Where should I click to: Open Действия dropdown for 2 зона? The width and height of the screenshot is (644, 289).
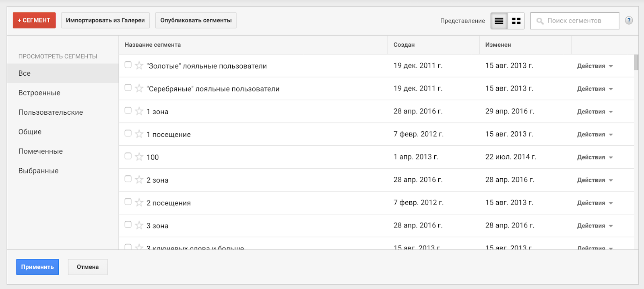tap(595, 180)
